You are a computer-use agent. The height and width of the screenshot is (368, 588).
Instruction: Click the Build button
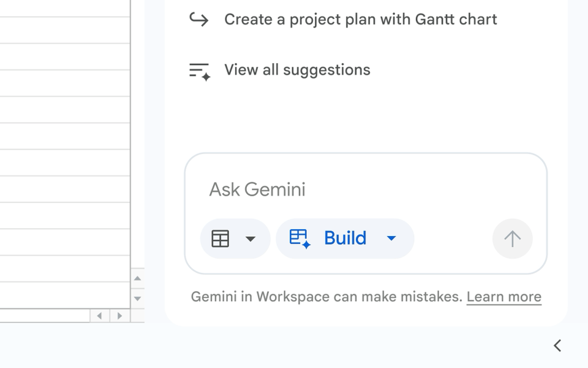point(345,239)
